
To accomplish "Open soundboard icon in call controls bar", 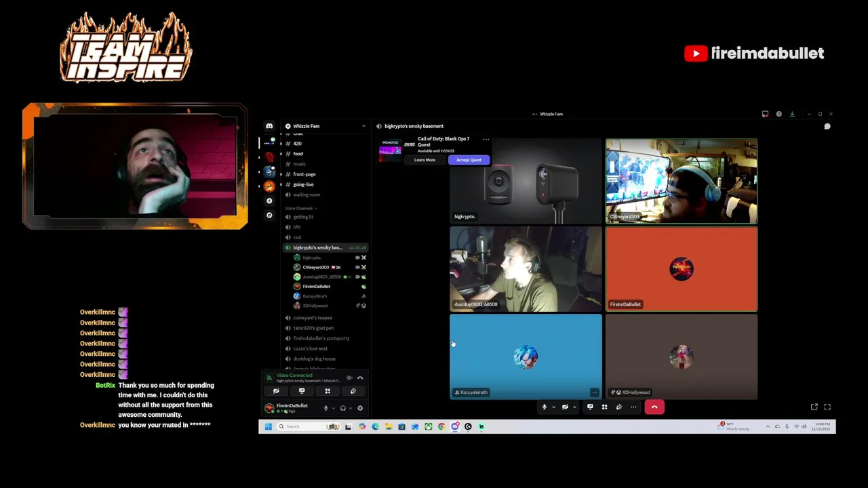I will click(x=618, y=407).
